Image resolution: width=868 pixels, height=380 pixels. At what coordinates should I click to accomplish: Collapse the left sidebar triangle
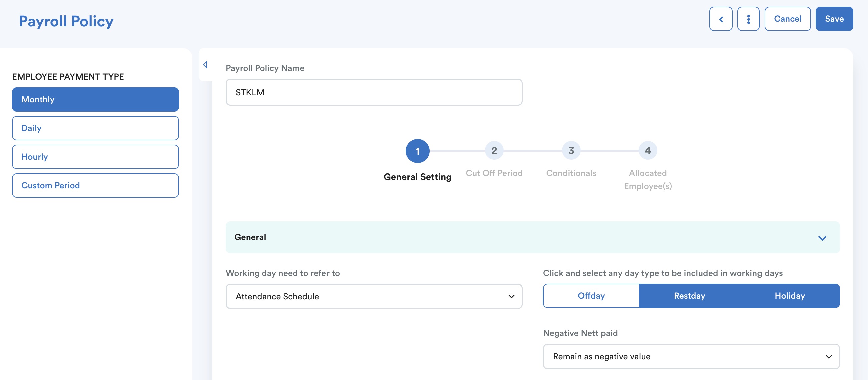click(x=205, y=65)
